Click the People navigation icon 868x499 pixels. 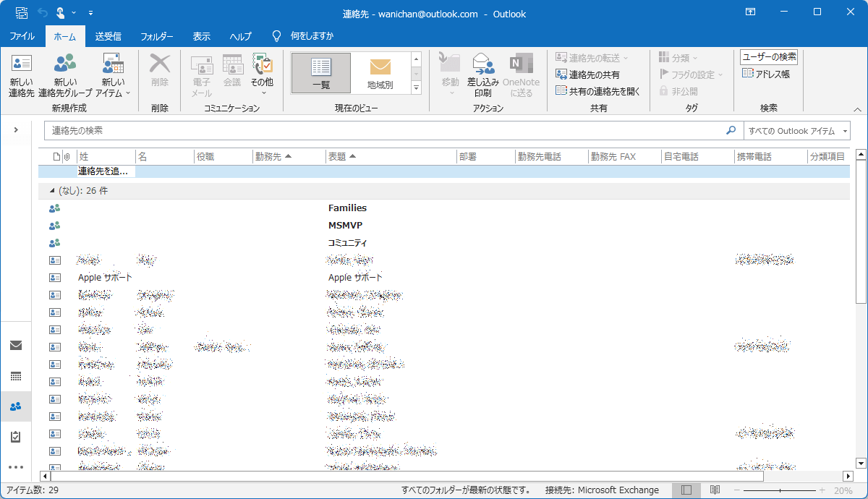click(x=16, y=406)
